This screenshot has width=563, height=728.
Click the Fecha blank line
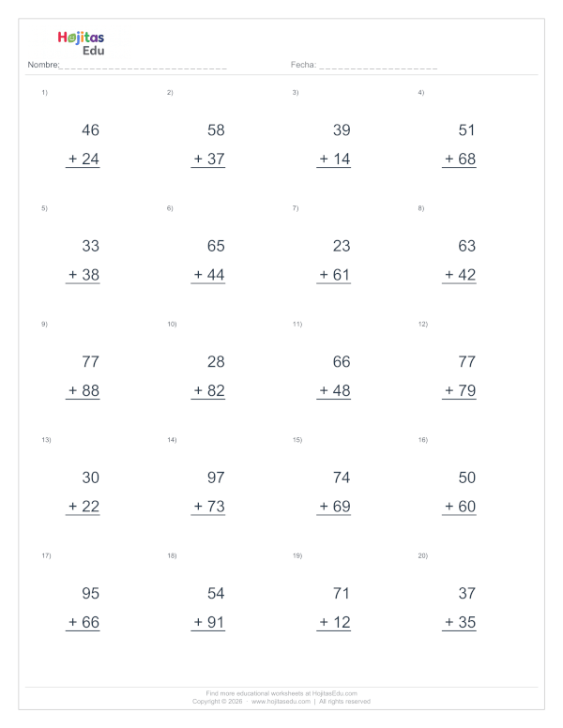coord(378,66)
